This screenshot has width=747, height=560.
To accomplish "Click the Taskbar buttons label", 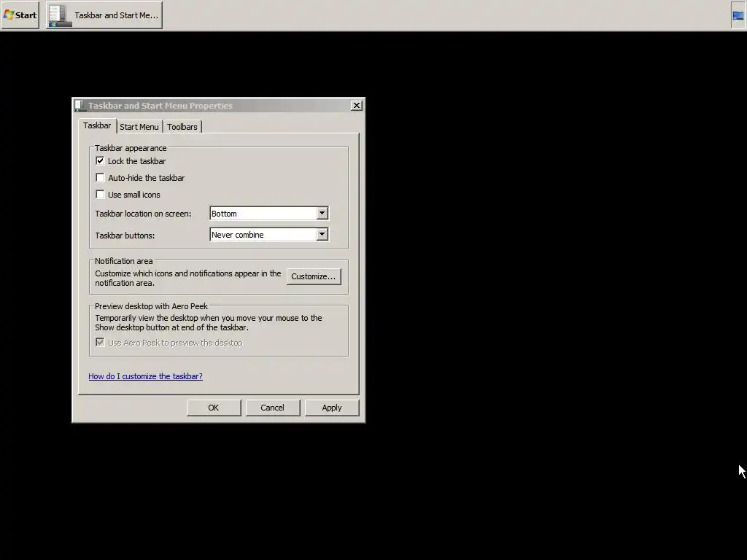I will [125, 236].
